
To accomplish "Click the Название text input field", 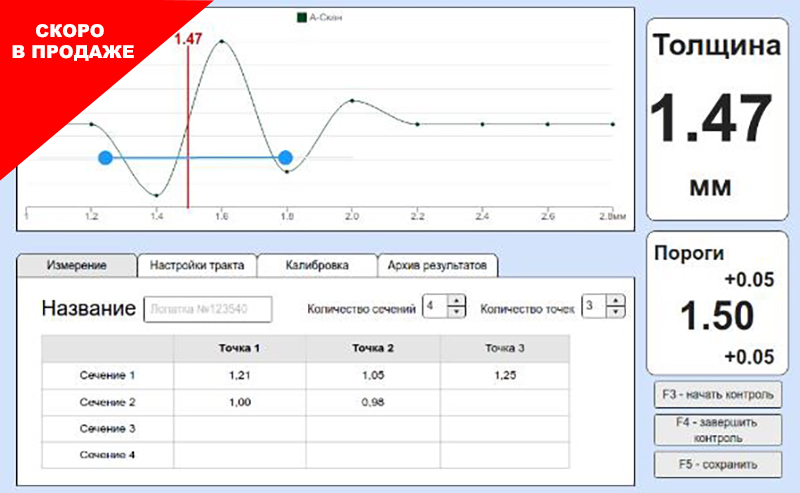I will (x=209, y=310).
